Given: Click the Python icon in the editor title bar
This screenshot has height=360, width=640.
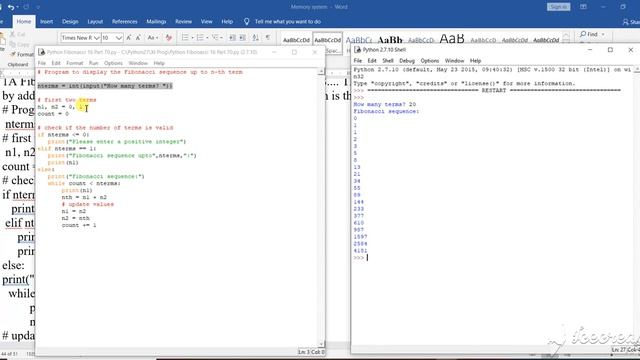Looking at the screenshot, I should [41, 52].
